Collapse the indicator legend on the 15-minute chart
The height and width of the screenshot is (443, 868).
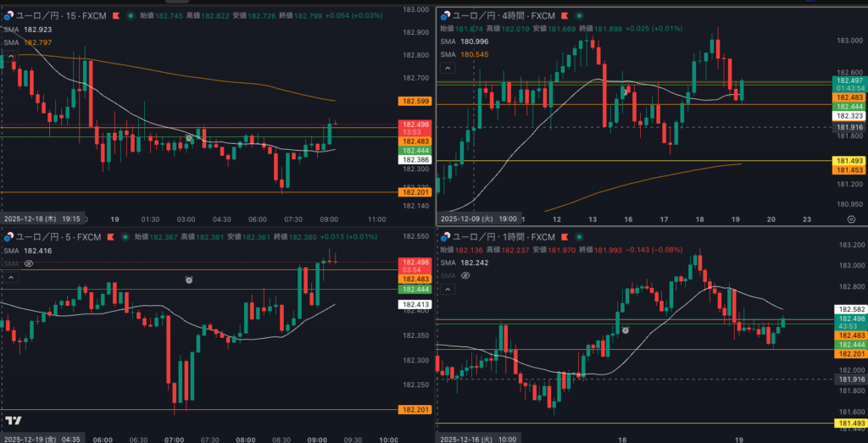[11, 56]
